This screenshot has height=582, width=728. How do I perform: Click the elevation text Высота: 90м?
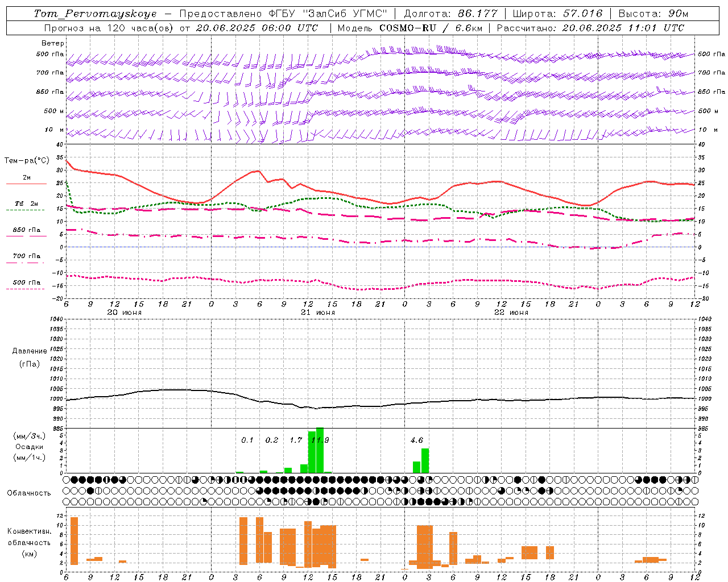[653, 14]
